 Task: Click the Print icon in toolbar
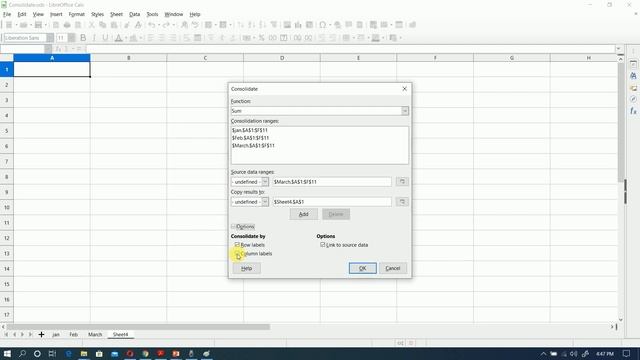click(67, 25)
